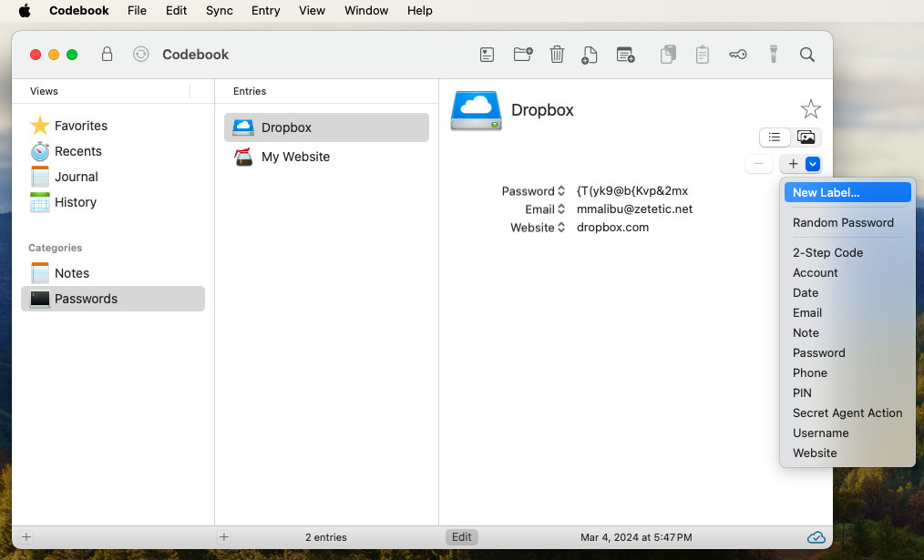Click the flashlight toolbar icon
924x560 pixels.
tap(774, 54)
